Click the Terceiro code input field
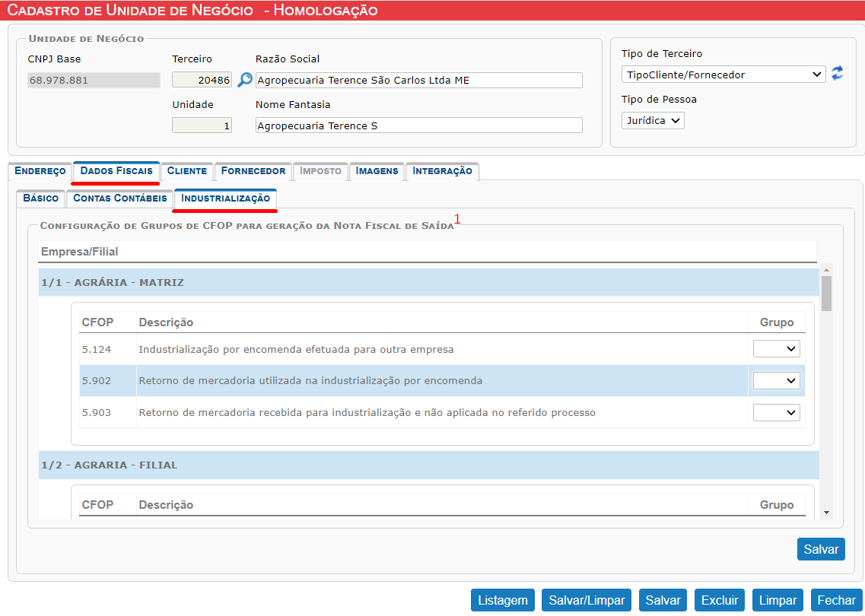This screenshot has width=865, height=616. [x=202, y=80]
